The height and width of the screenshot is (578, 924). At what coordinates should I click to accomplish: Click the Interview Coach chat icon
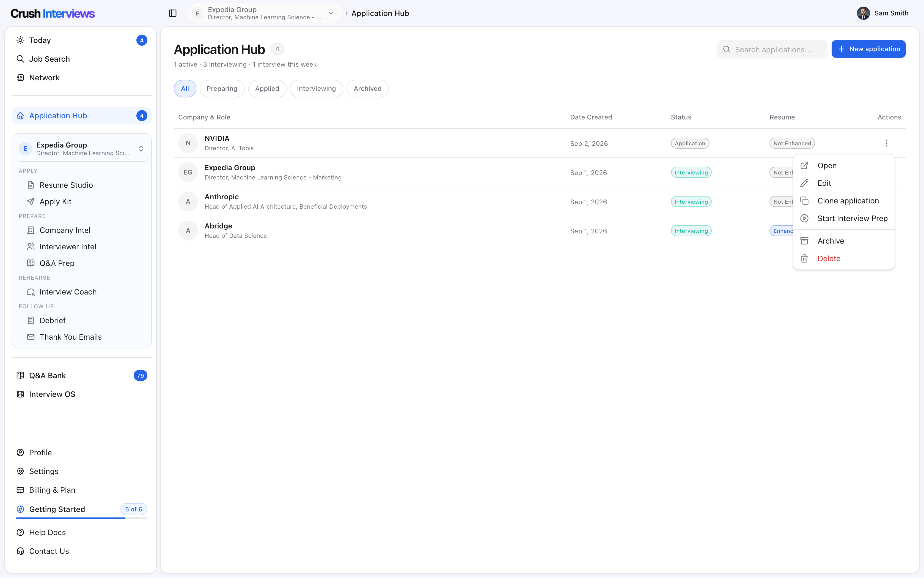(31, 292)
